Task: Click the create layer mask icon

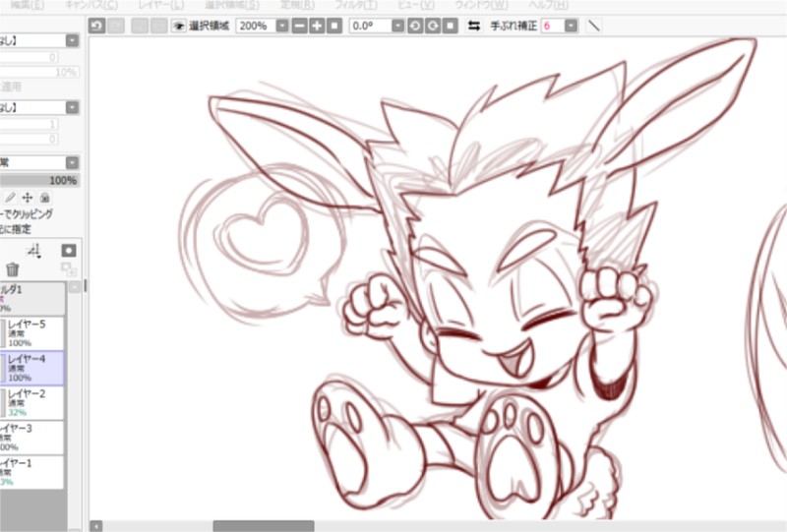Action: pyautogui.click(x=69, y=251)
